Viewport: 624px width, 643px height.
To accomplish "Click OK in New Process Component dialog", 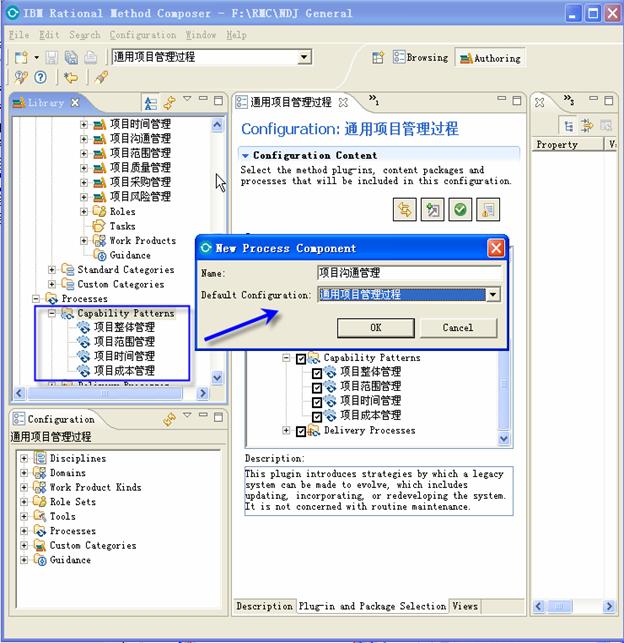I will click(376, 328).
